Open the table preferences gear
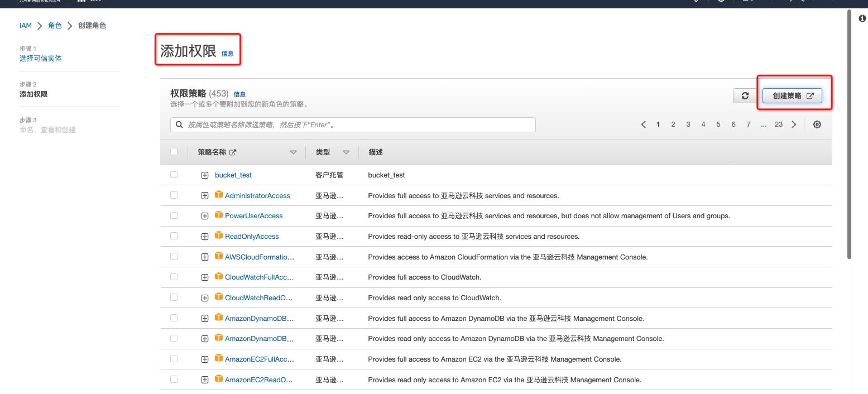Image resolution: width=868 pixels, height=394 pixels. click(817, 124)
